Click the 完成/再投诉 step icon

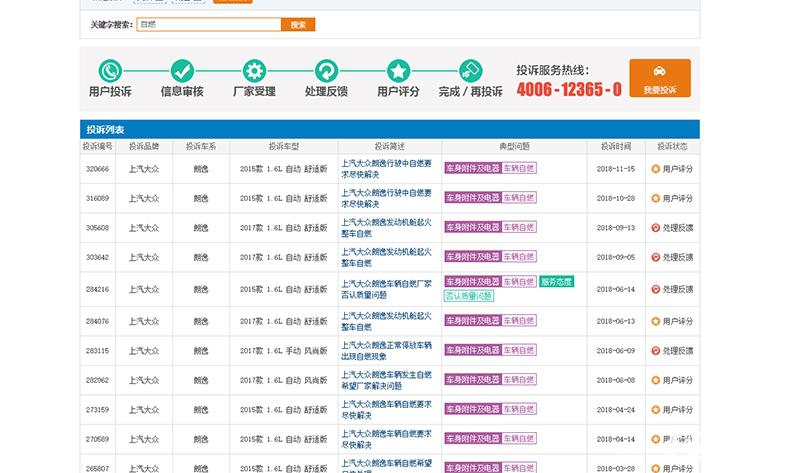click(x=470, y=71)
